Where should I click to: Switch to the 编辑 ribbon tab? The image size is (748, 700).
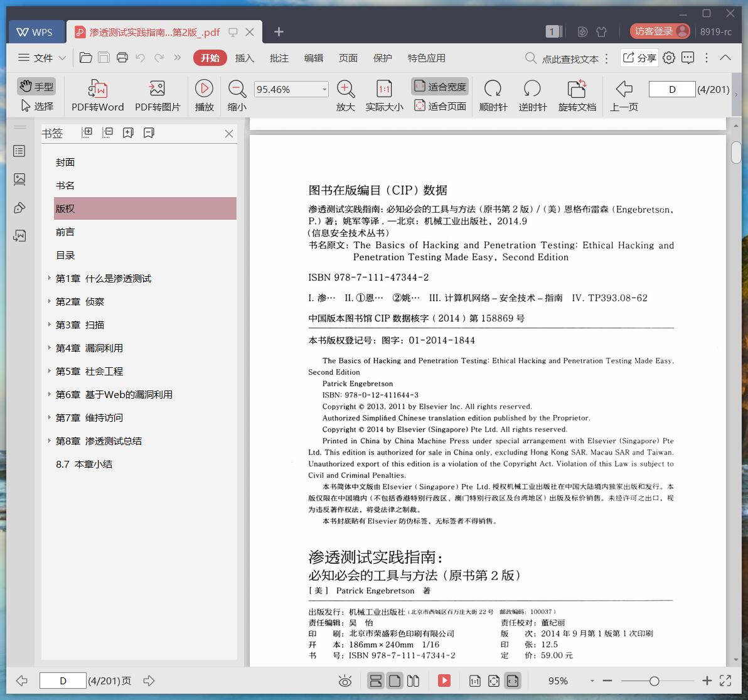pos(313,58)
